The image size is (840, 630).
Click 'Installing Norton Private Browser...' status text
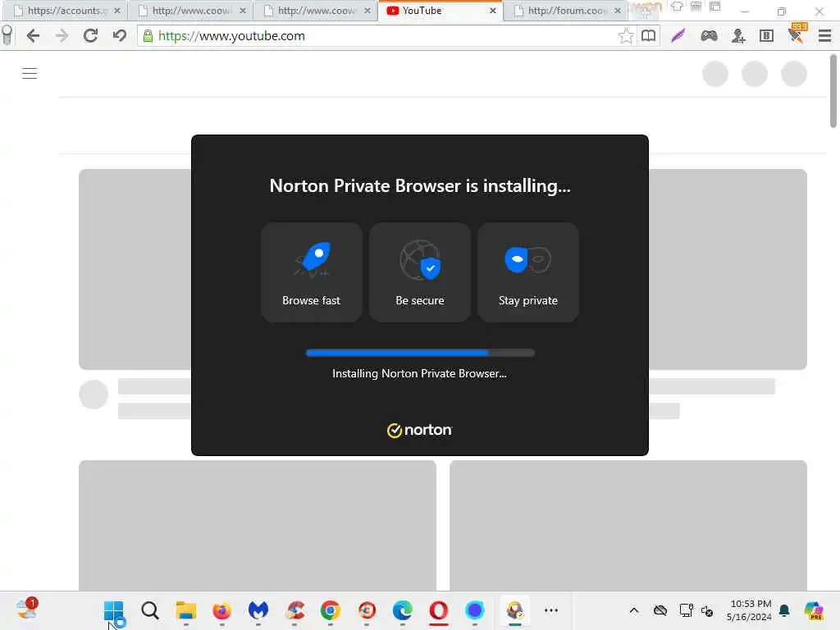coord(419,373)
